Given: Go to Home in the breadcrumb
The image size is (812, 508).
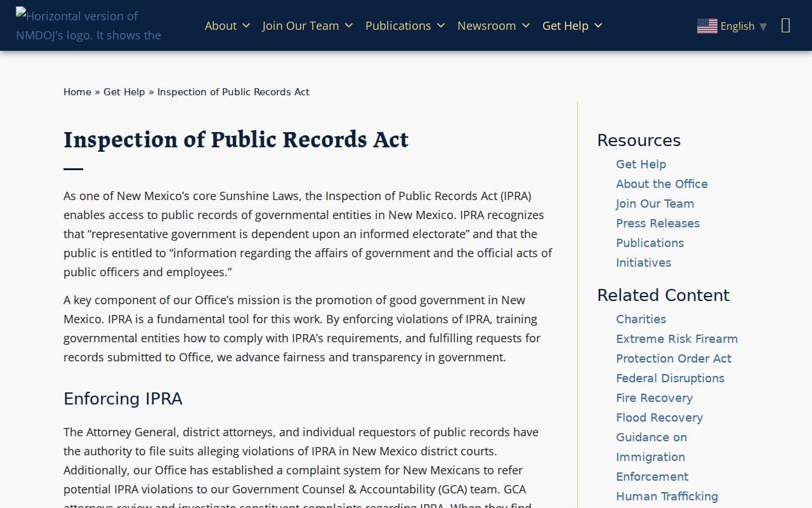Looking at the screenshot, I should [77, 92].
